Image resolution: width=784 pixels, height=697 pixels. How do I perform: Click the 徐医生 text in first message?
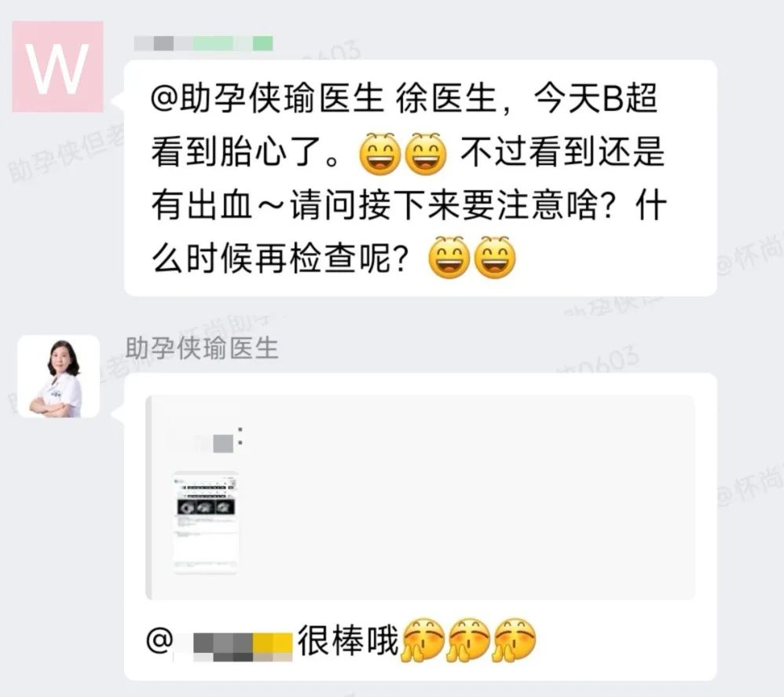tap(446, 97)
